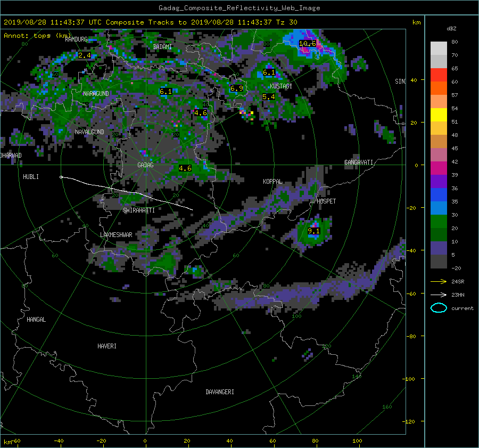Click the DAVANGERI city label
The height and width of the screenshot is (448, 479).
(220, 392)
